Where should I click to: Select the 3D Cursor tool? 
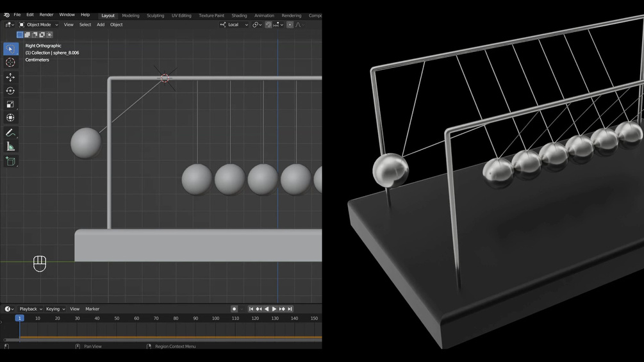coord(10,62)
